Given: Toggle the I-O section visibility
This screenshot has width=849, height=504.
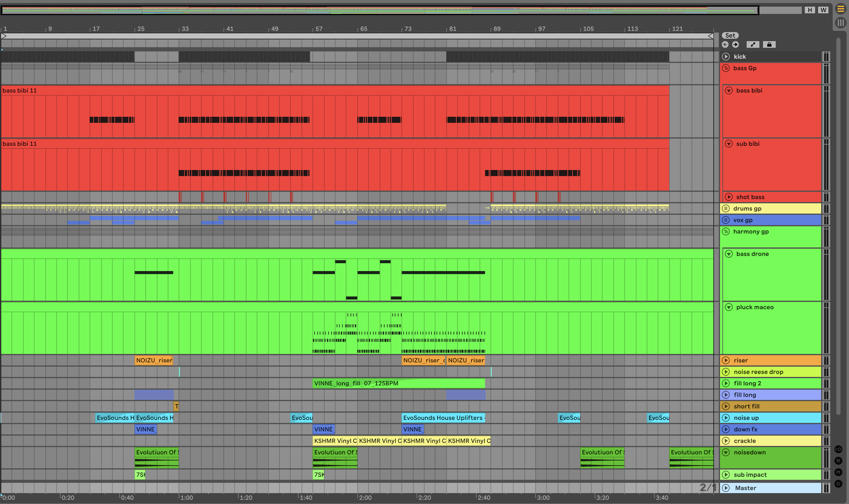Looking at the screenshot, I should pyautogui.click(x=838, y=449).
